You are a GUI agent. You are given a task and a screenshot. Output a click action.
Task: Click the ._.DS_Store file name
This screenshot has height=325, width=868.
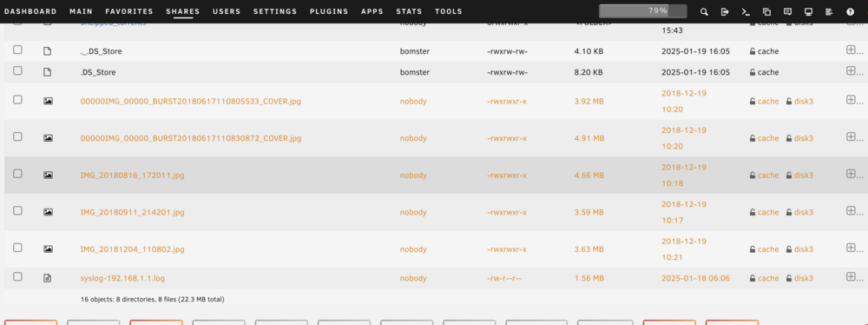[x=101, y=51]
